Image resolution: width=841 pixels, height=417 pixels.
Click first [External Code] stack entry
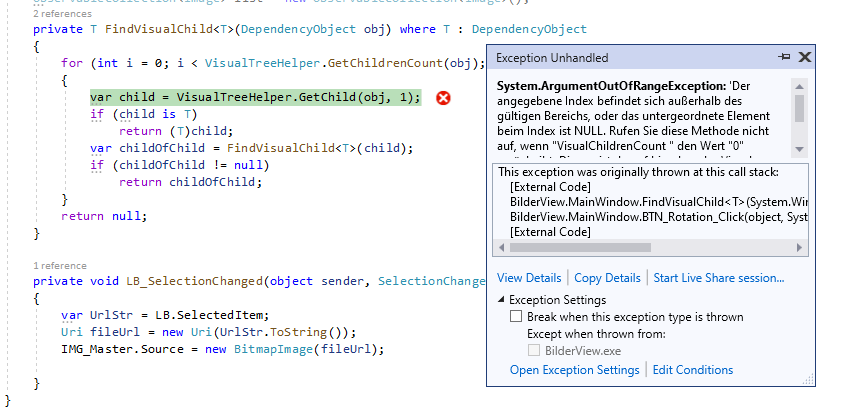click(550, 187)
